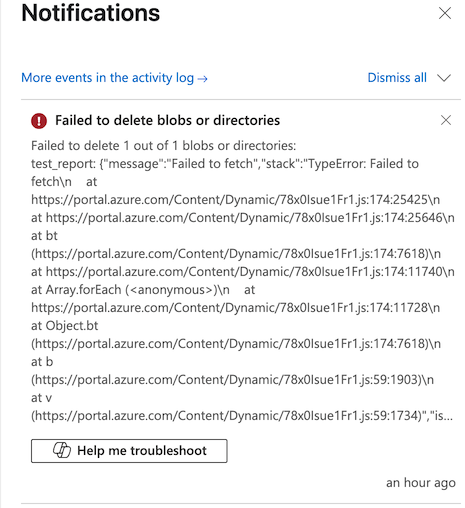Select the 'Failed to delete 1 out of 1' line
This screenshot has width=465, height=508.
[x=163, y=146]
